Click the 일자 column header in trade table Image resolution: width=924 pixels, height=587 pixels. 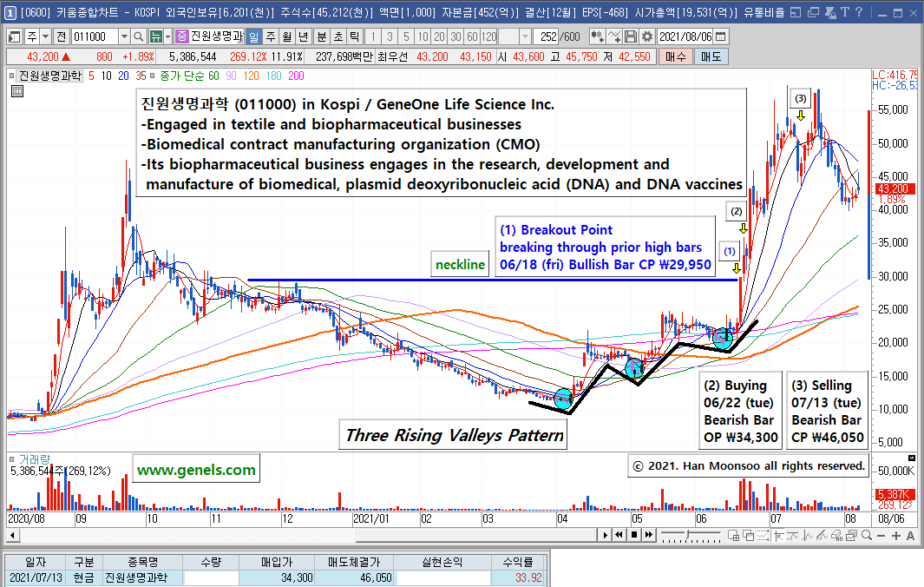click(36, 562)
